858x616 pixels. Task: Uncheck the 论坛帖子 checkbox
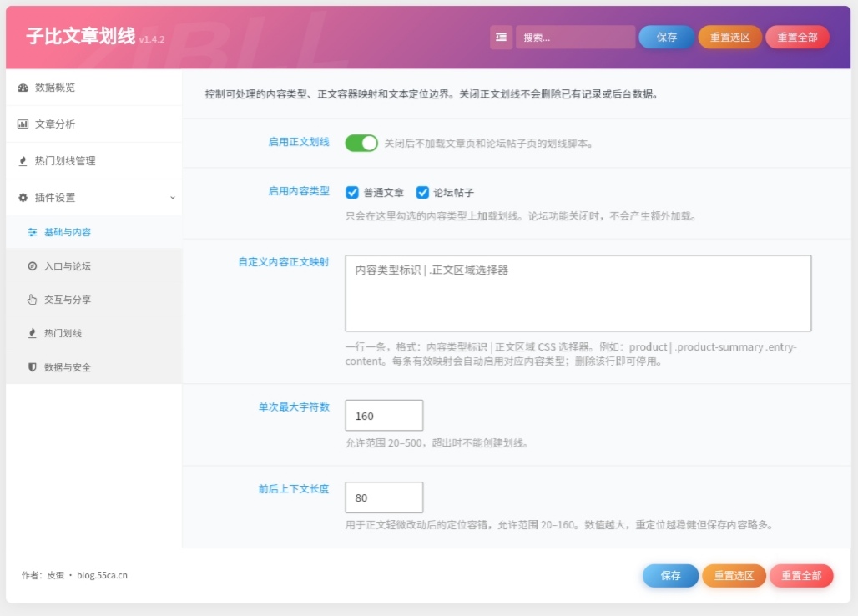422,193
